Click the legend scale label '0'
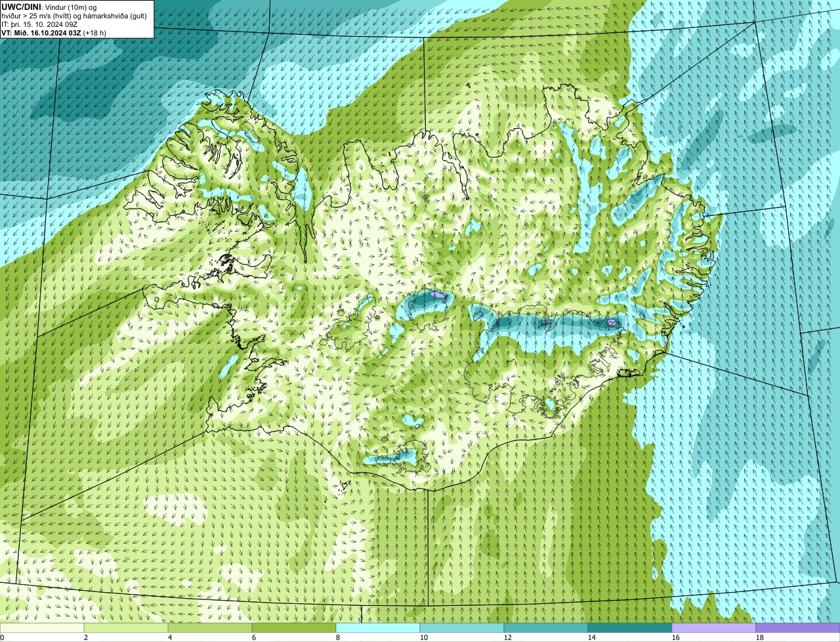Viewport: 840px width, 642px height. 2,637
